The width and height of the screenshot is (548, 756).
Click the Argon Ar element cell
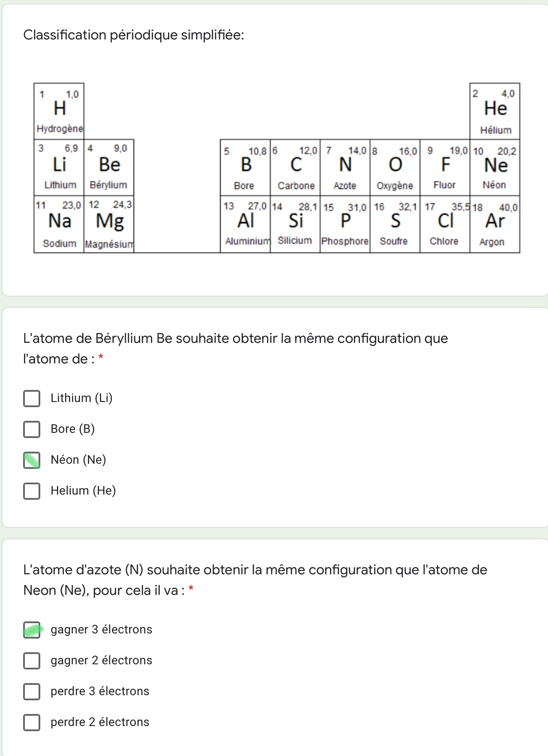[495, 224]
